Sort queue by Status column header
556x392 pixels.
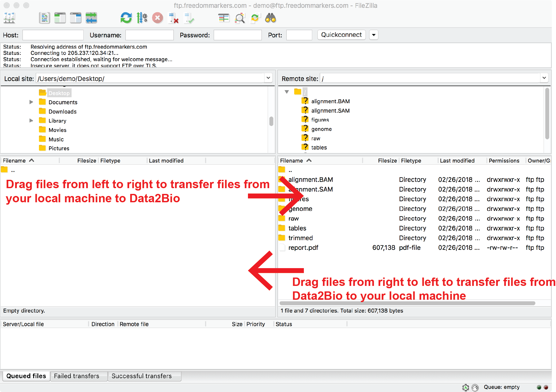coord(310,324)
